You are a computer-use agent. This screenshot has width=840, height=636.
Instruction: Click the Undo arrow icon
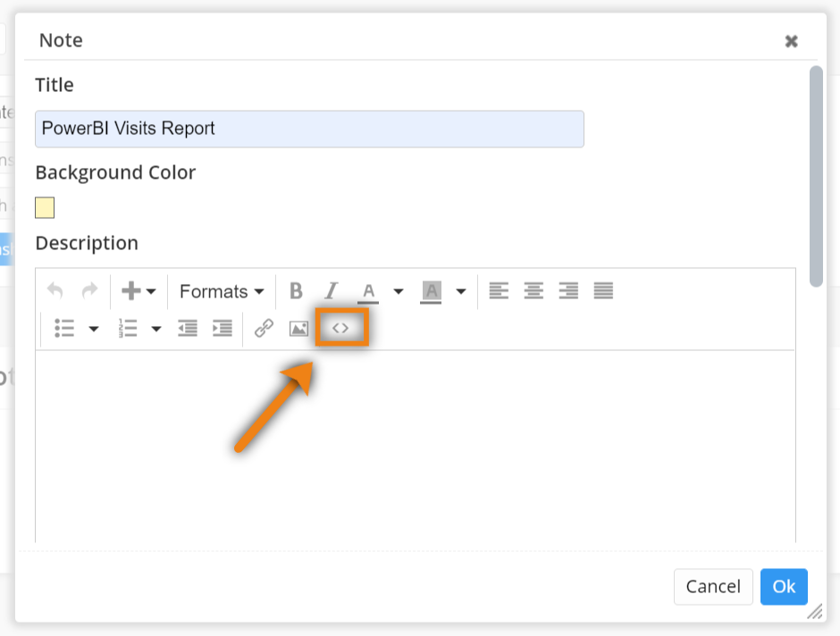click(55, 291)
